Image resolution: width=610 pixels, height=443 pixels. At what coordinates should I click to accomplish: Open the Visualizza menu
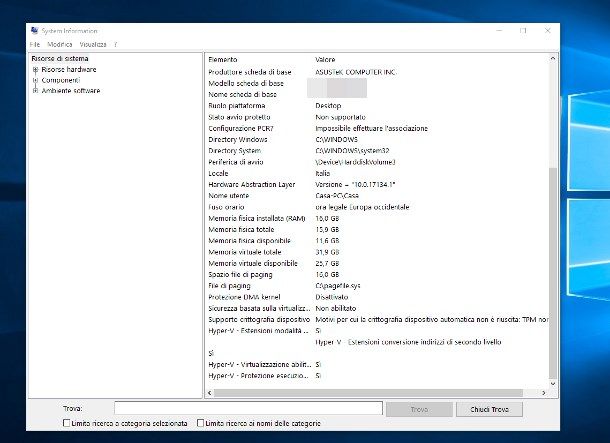tap(93, 45)
